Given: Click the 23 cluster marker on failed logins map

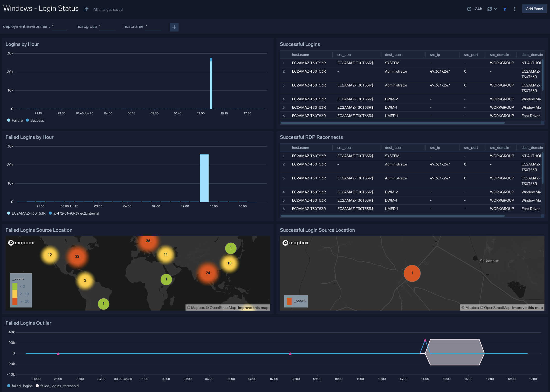Looking at the screenshot, I should coord(77,256).
